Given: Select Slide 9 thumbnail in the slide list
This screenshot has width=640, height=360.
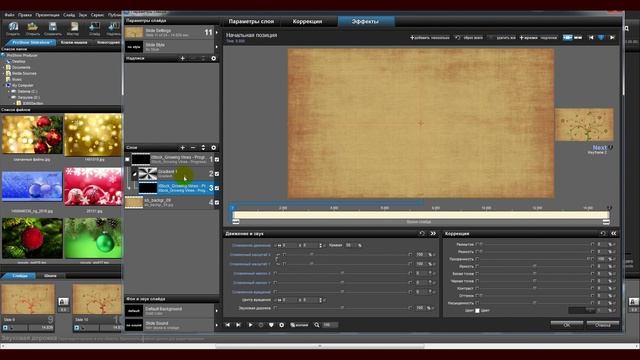Looking at the screenshot, I should pos(28,299).
